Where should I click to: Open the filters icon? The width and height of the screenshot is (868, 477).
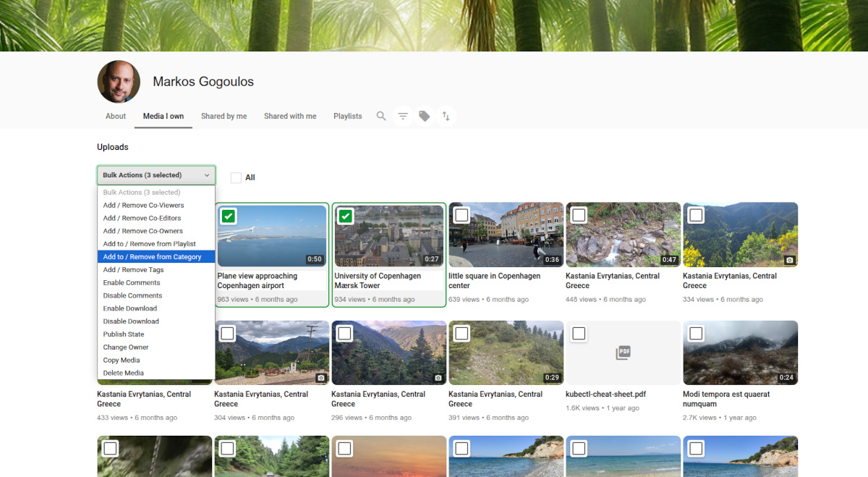pyautogui.click(x=403, y=116)
